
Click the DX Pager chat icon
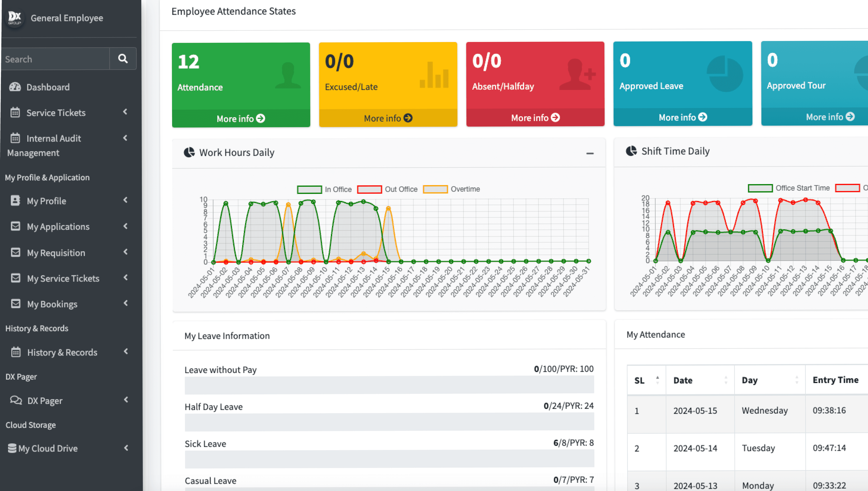coord(16,400)
